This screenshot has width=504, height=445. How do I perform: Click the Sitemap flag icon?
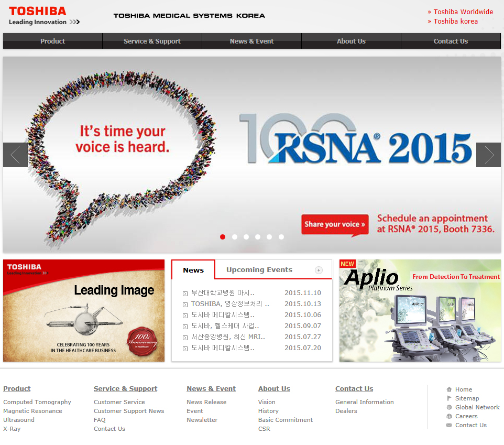pos(449,398)
